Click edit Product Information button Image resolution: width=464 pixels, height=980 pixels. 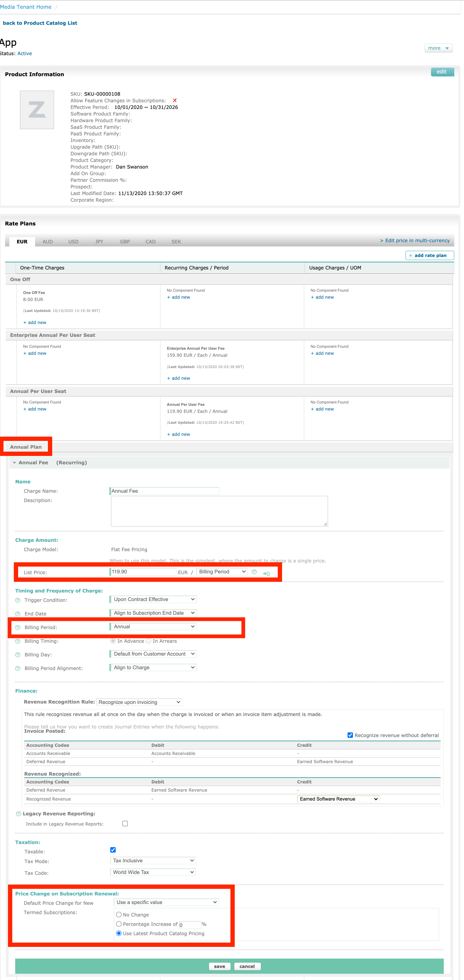point(442,72)
